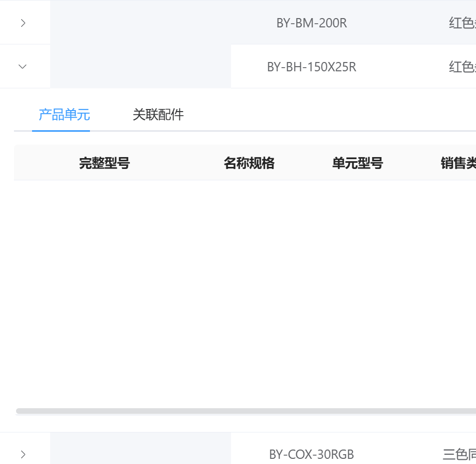
Task: Open the 关联配件 tab
Action: click(x=158, y=115)
